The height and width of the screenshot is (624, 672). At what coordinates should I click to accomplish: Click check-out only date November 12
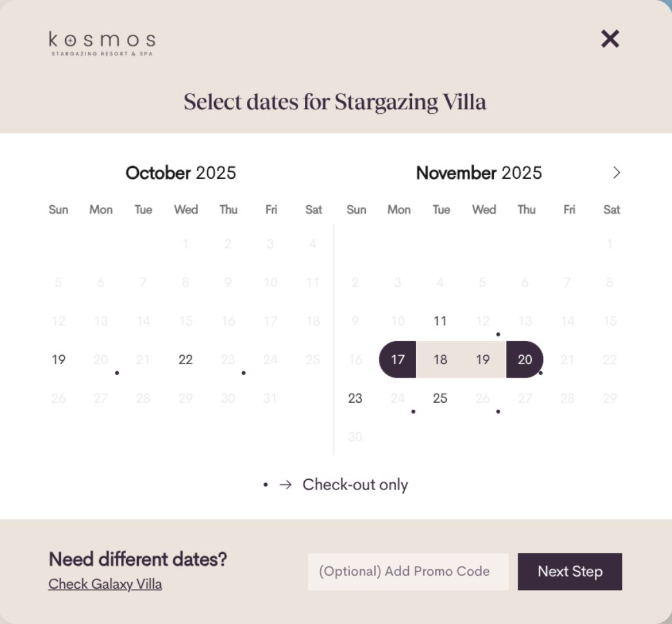pos(483,321)
